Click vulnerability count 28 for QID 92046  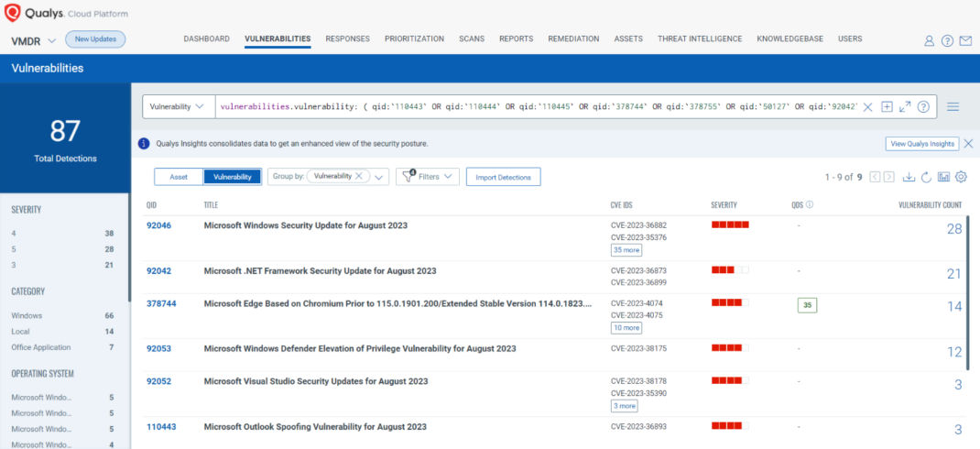(954, 229)
